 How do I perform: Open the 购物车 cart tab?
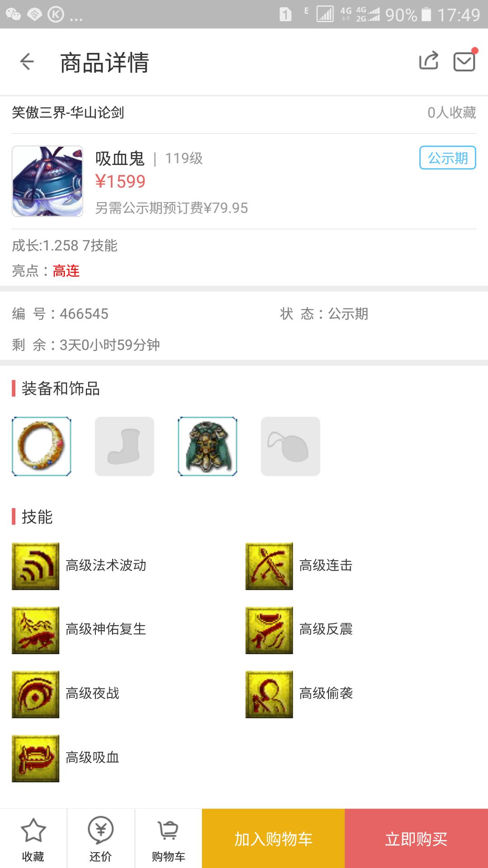point(169,839)
